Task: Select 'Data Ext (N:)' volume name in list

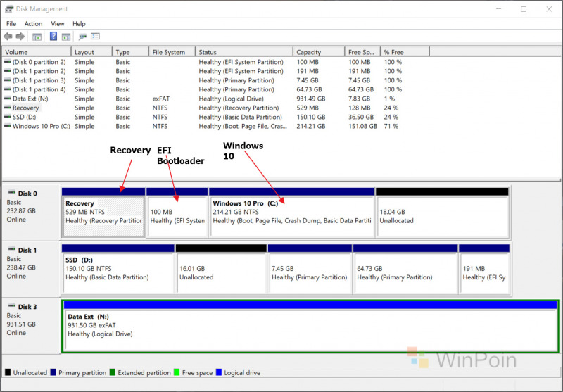Action: (30, 99)
